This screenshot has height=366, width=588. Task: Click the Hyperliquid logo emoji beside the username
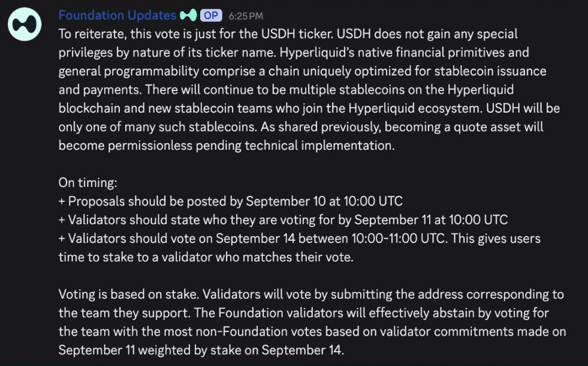(188, 14)
